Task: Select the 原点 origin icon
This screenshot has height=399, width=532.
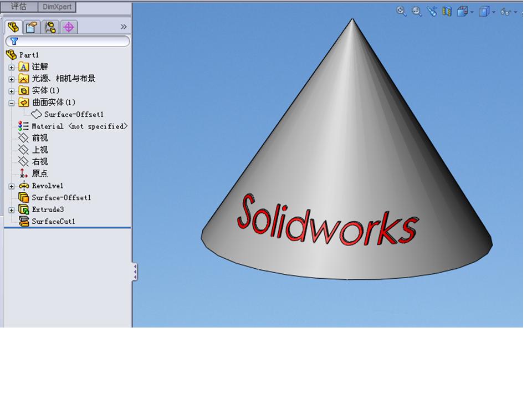Action: pyautogui.click(x=23, y=173)
